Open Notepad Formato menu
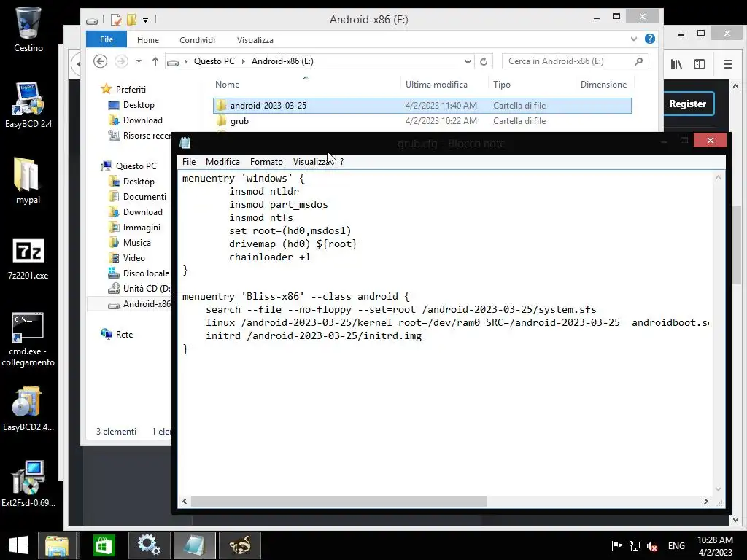The height and width of the screenshot is (560, 747). pos(266,162)
